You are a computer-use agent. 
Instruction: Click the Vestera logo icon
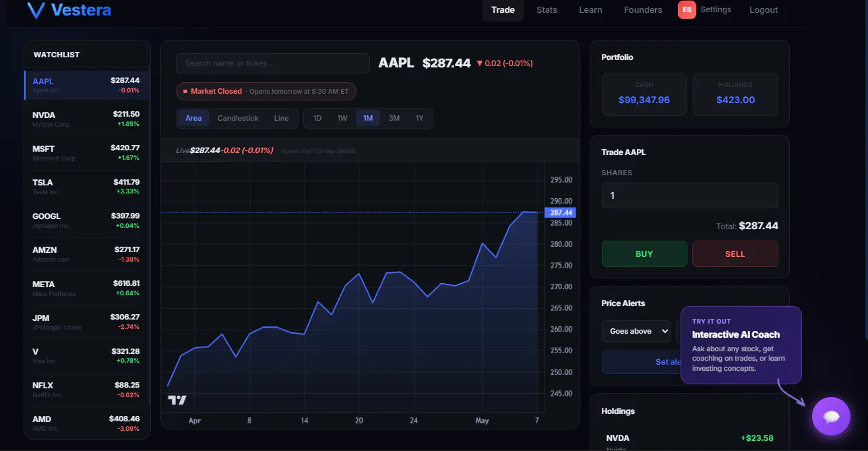(x=36, y=10)
